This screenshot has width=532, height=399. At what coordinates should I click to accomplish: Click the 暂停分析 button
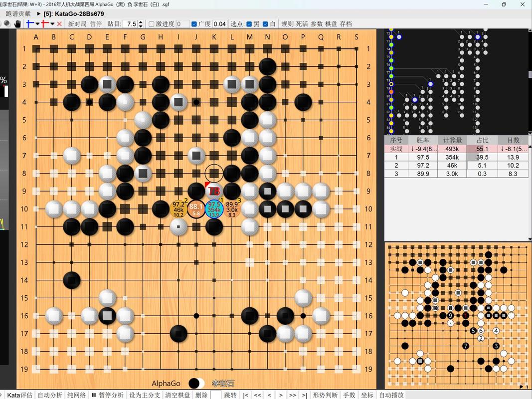point(108,396)
